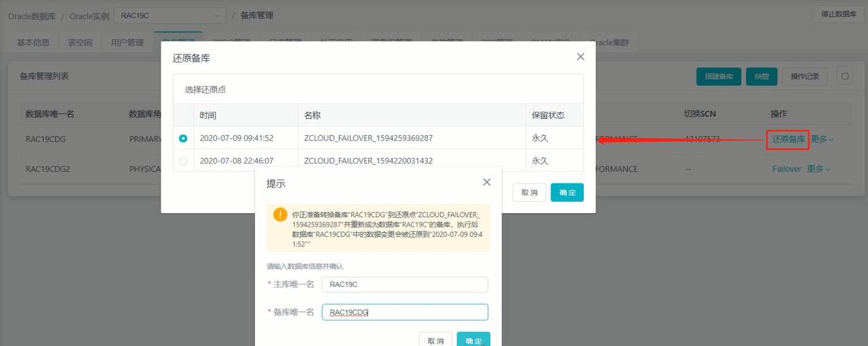The image size is (868, 346).
Task: Click RAC19CDG in 数据库唯一名 column
Action: pyautogui.click(x=45, y=139)
